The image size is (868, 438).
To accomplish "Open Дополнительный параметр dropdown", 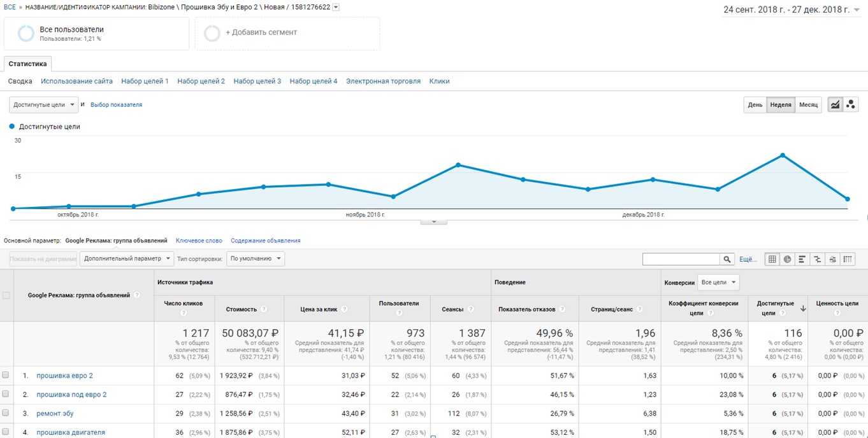I will tap(126, 258).
